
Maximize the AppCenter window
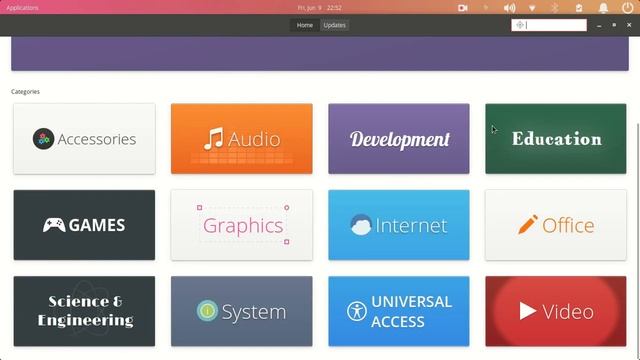[x=614, y=25]
